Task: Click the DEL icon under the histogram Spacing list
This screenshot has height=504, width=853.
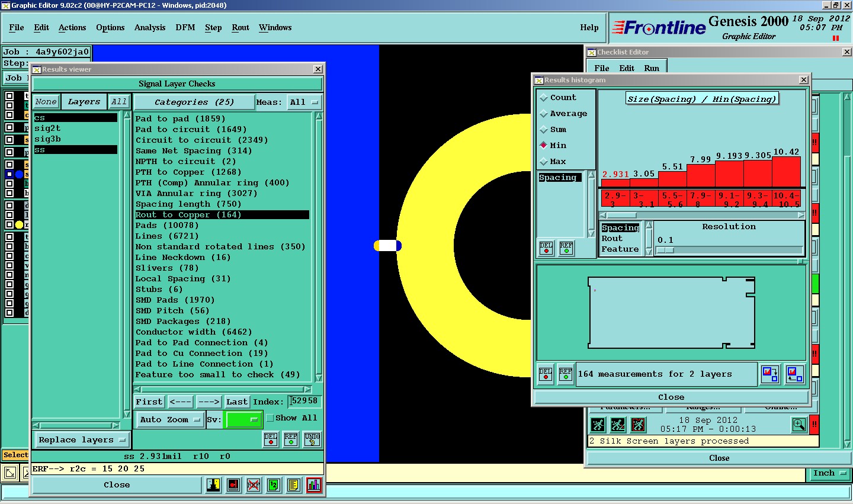Action: 546,248
